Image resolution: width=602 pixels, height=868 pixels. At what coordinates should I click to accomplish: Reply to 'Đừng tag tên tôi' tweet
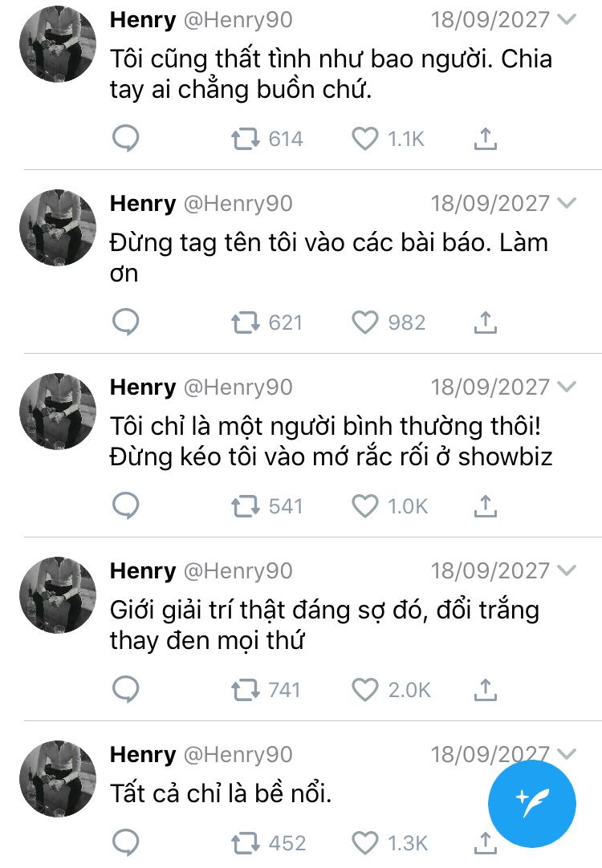[126, 322]
